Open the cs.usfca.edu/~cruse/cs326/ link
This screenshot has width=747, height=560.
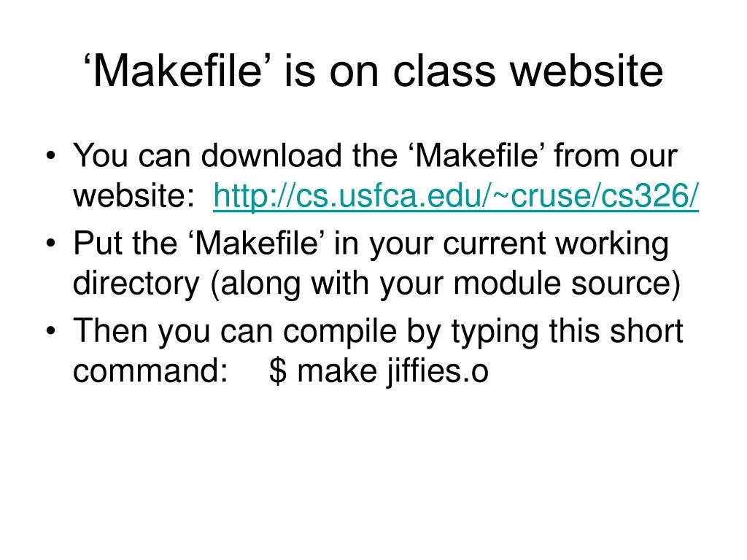[x=456, y=195]
